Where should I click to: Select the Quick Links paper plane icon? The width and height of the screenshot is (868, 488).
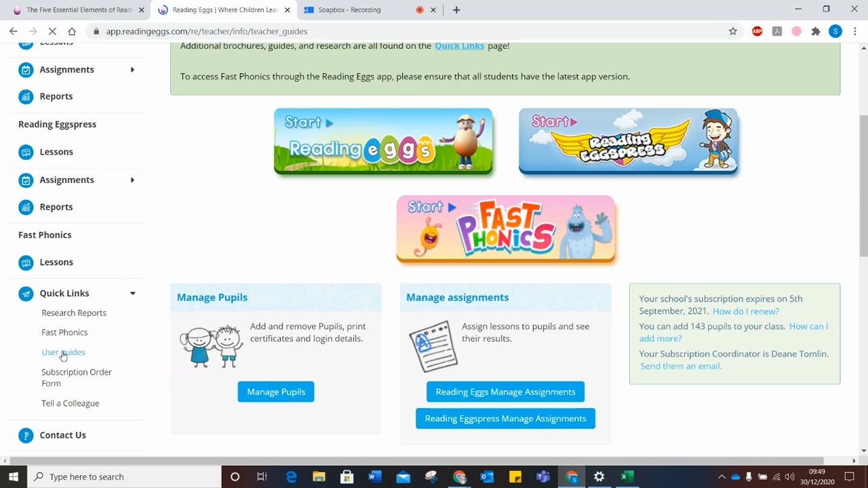pos(26,293)
